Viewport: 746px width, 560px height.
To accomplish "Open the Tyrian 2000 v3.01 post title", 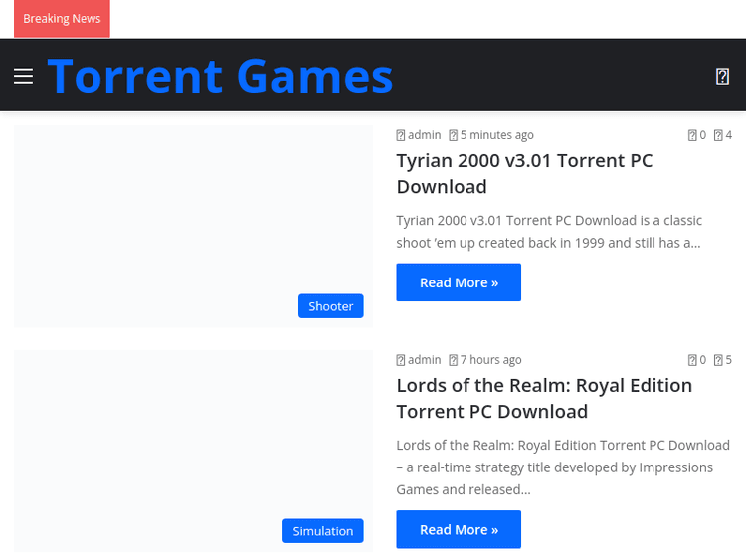I will 524,174.
